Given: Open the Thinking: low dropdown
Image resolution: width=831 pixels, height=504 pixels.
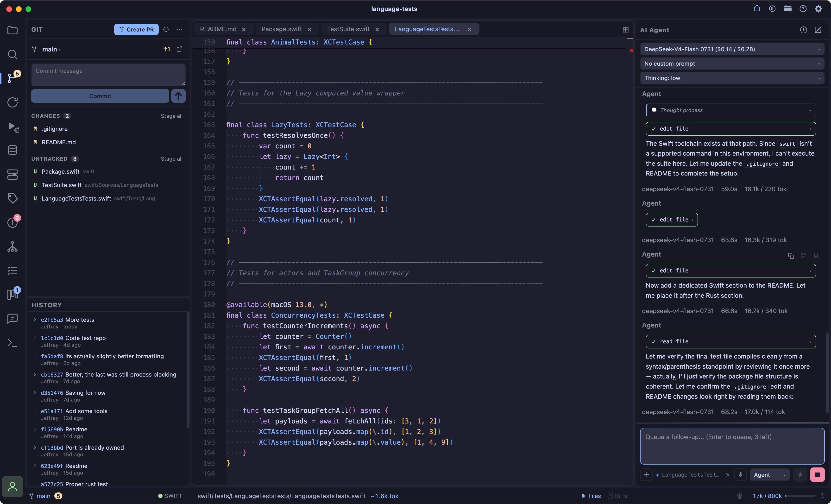Looking at the screenshot, I should [x=732, y=78].
